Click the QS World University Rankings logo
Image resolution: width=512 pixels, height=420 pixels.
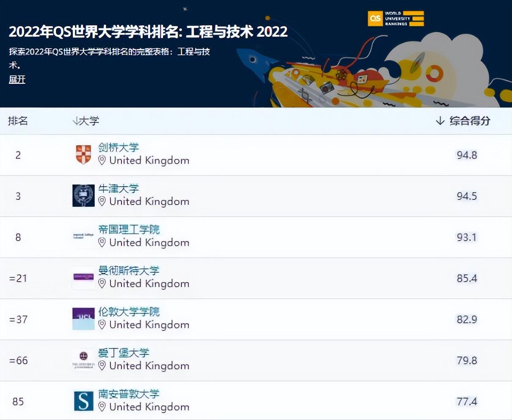pyautogui.click(x=395, y=19)
